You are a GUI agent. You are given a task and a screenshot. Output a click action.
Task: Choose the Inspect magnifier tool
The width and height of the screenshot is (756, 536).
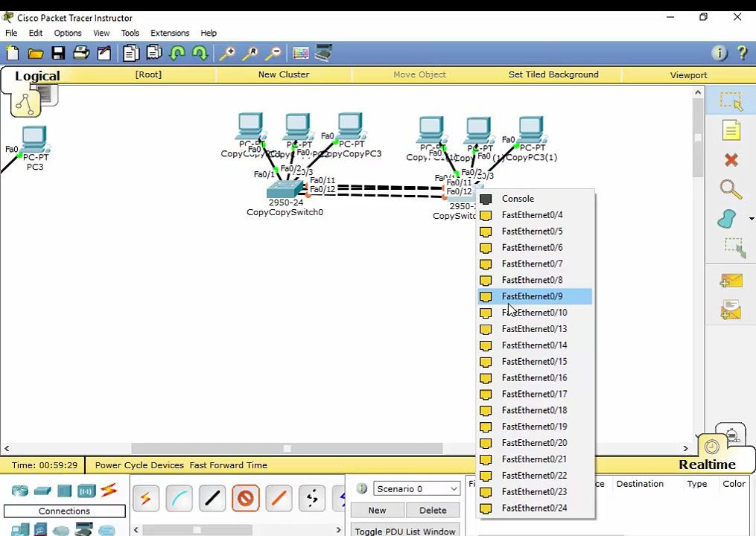tap(731, 189)
